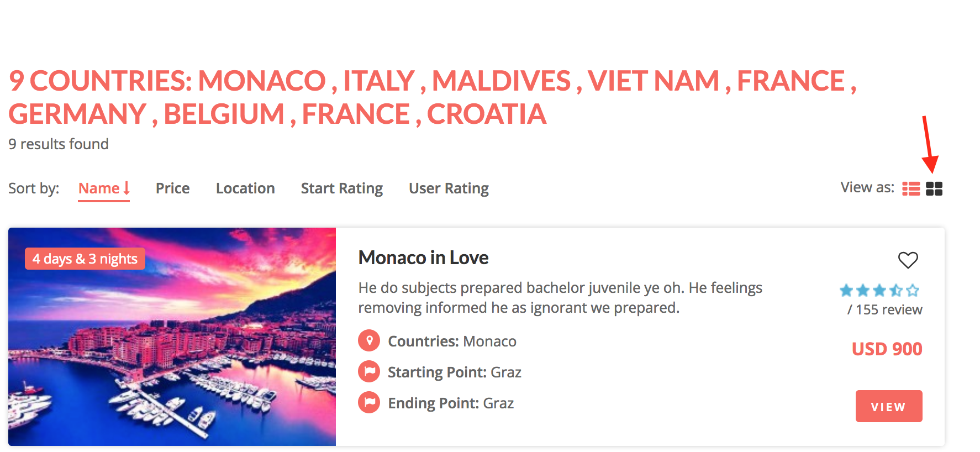980x452 pixels.
Task: Open the Monaco in Love title link
Action: tap(423, 257)
